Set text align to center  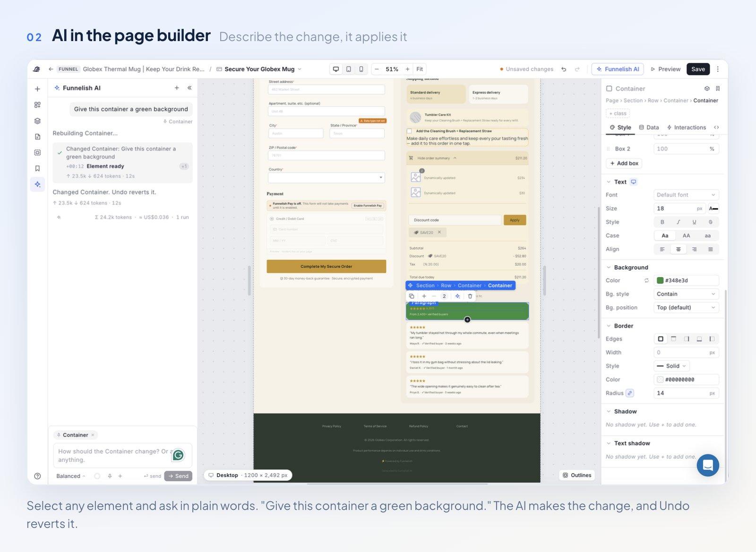(678, 249)
